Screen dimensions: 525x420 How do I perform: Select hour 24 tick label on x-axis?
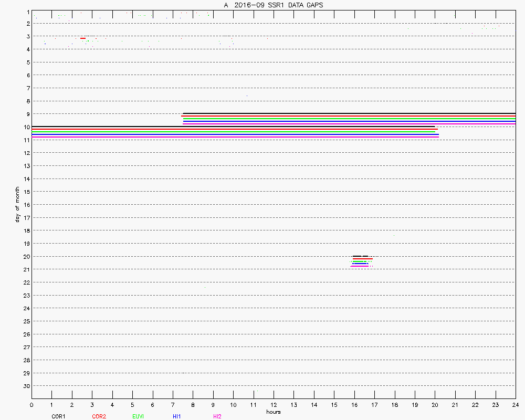point(516,405)
